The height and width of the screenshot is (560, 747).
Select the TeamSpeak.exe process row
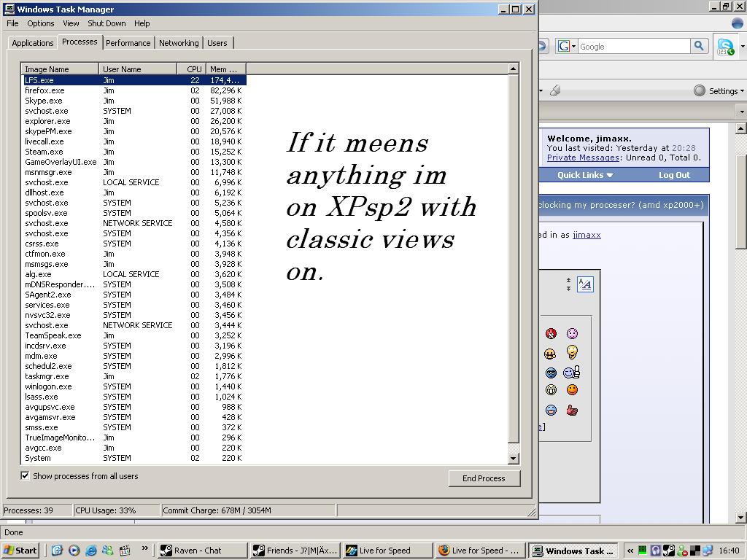[133, 335]
